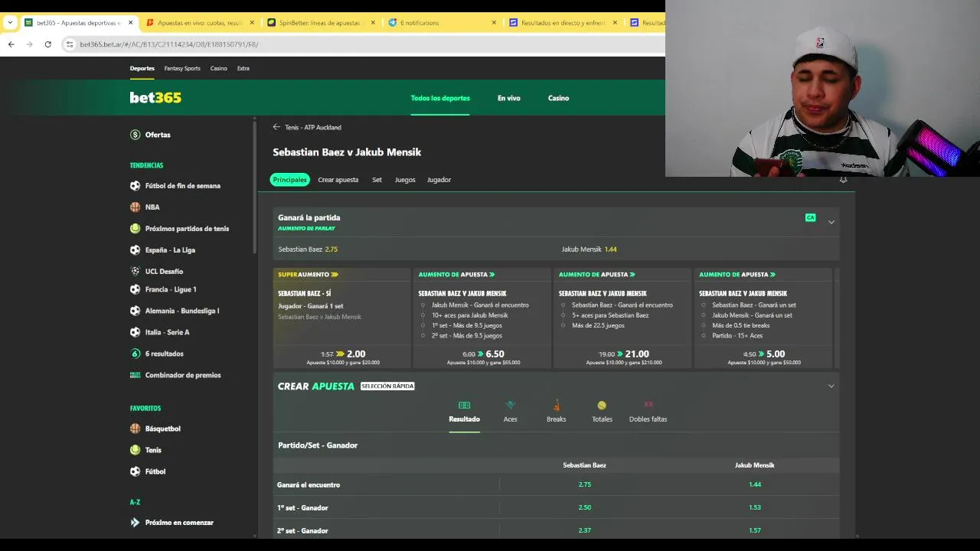The image size is (980, 551).
Task: Click back arrow next to Tenis - ATP Auckland
Action: coord(276,127)
